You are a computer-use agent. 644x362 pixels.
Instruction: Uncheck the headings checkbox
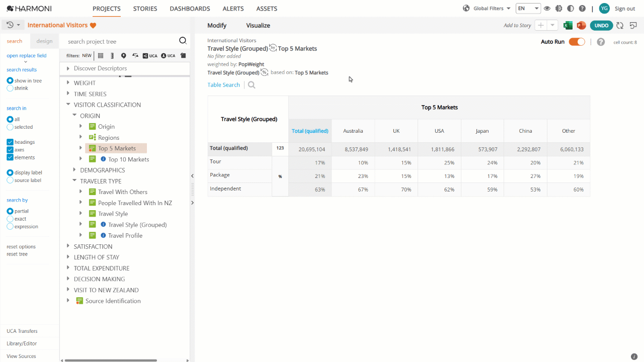10,142
